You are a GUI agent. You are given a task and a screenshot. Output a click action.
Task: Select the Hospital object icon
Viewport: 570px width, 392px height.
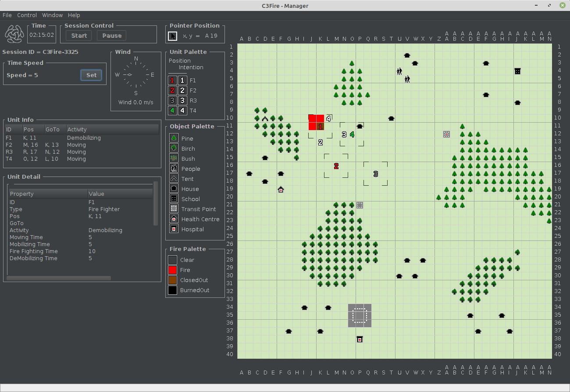(174, 229)
